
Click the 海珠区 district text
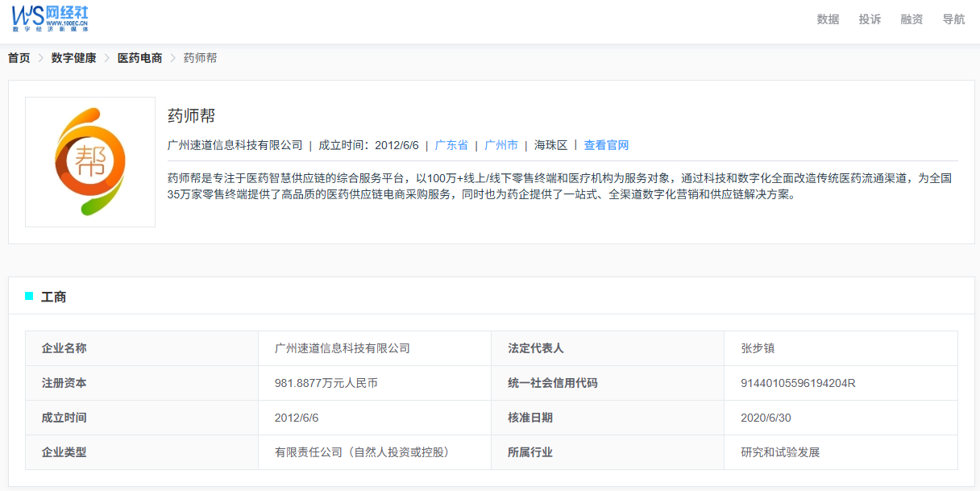[551, 145]
